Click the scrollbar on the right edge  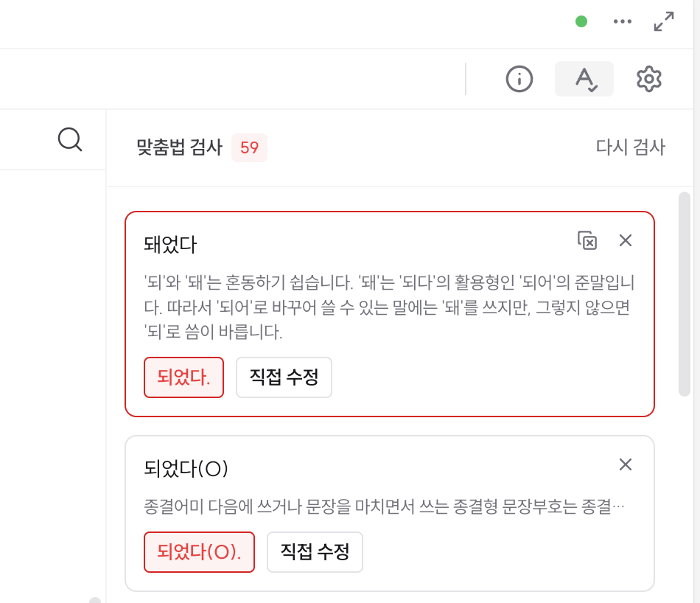pos(685,295)
